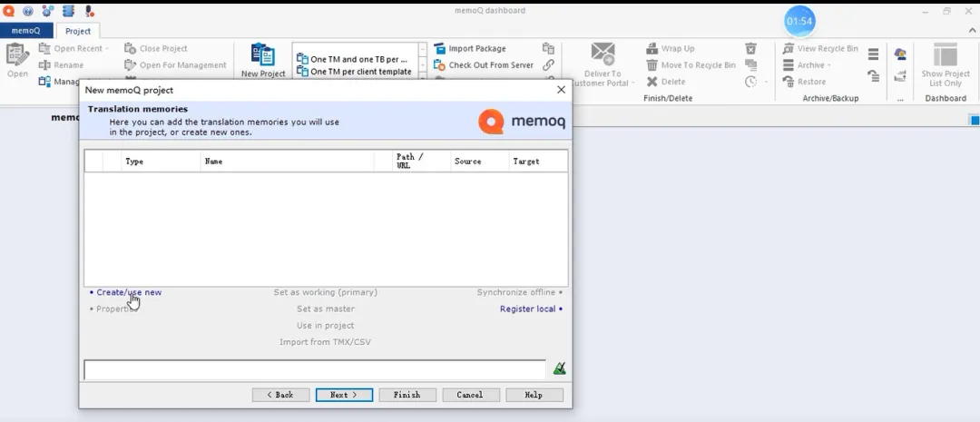Switch to the memoQ ribbon tab
This screenshot has height=422, width=980.
[x=25, y=31]
